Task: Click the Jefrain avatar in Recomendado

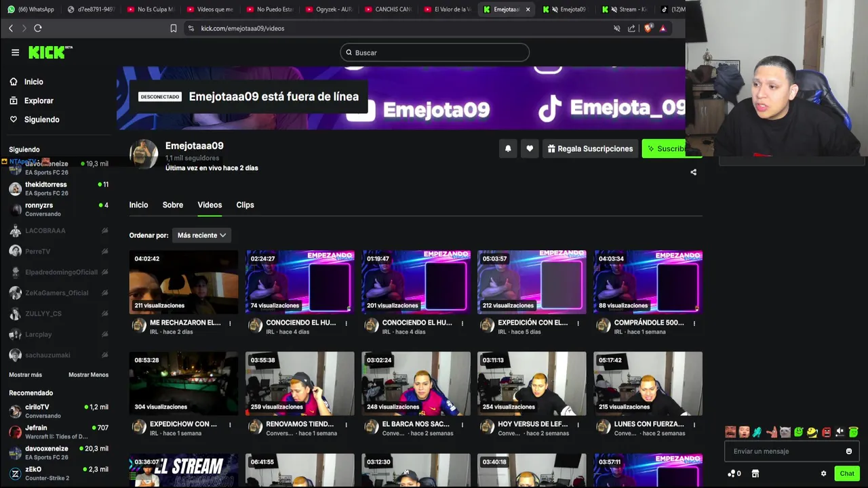Action: tap(15, 432)
